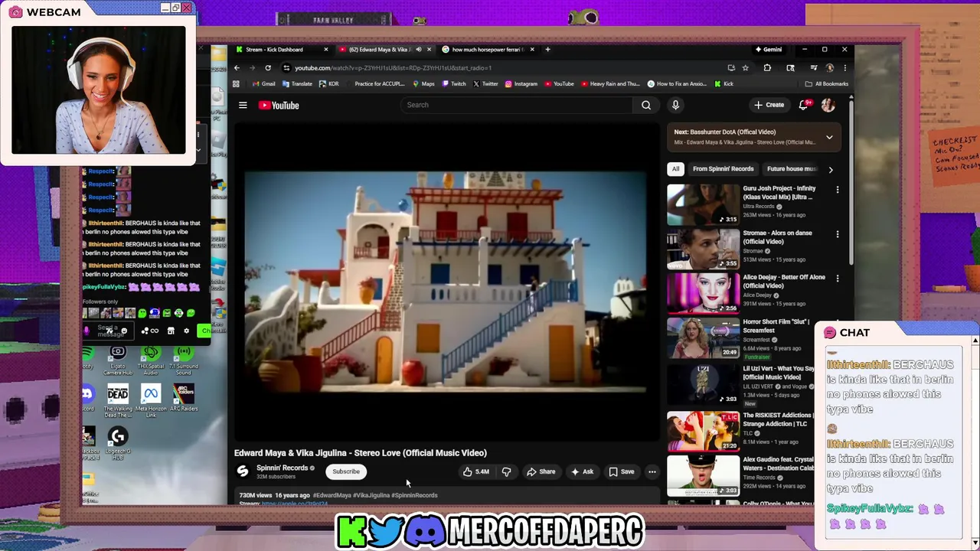Open the YouTube account avatar menu
The image size is (980, 551).
pos(828,105)
